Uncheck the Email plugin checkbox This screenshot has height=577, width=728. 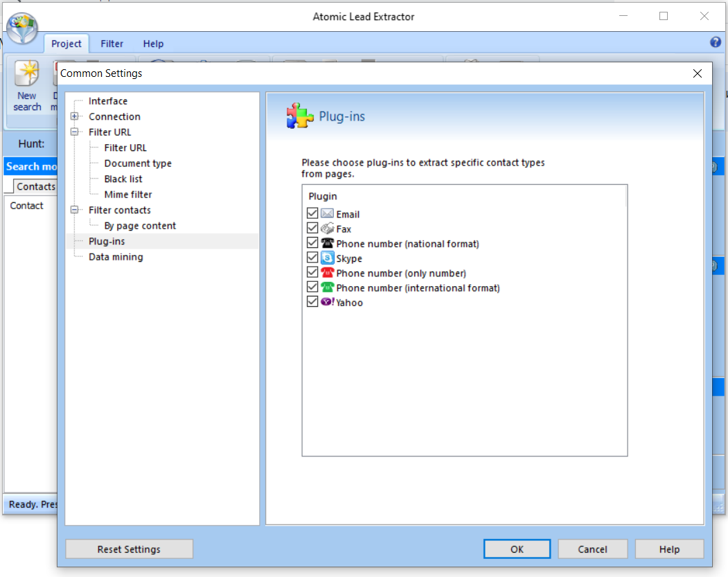(x=312, y=213)
